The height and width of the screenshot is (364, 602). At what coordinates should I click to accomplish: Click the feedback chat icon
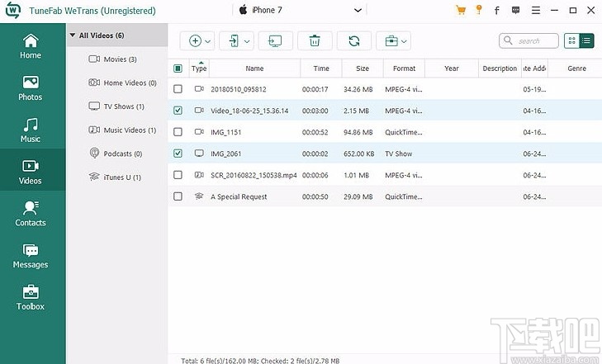pyautogui.click(x=515, y=11)
